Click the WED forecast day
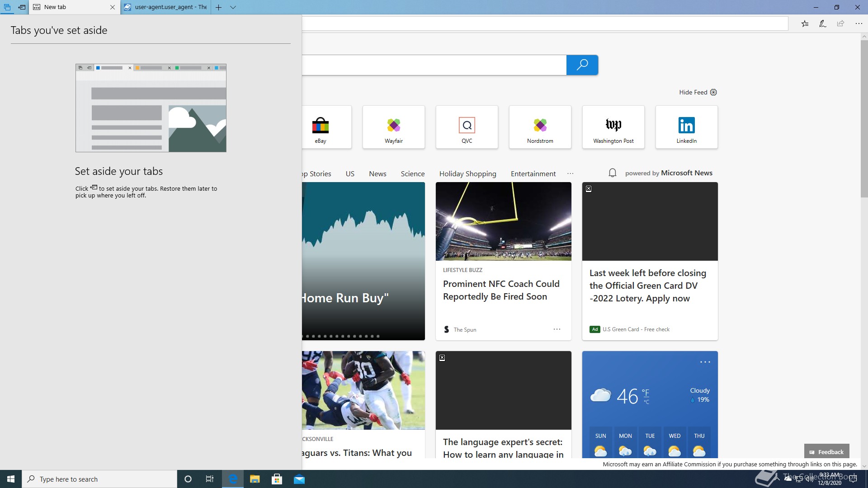 point(675,443)
